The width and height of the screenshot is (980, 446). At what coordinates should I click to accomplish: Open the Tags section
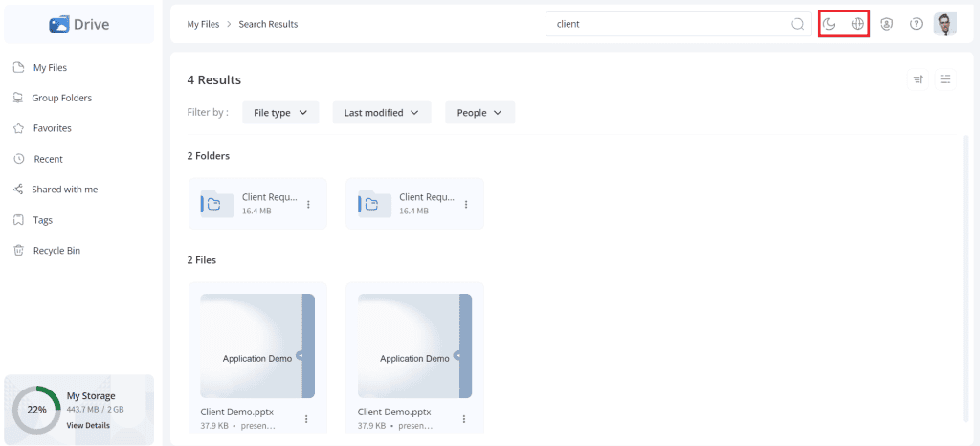pyautogui.click(x=33, y=220)
